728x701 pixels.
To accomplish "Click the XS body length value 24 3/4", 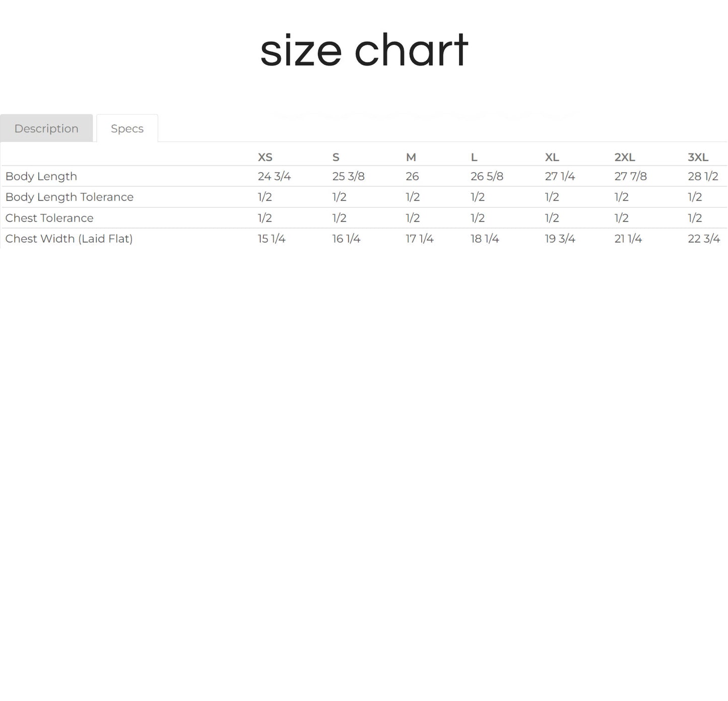I will point(274,176).
